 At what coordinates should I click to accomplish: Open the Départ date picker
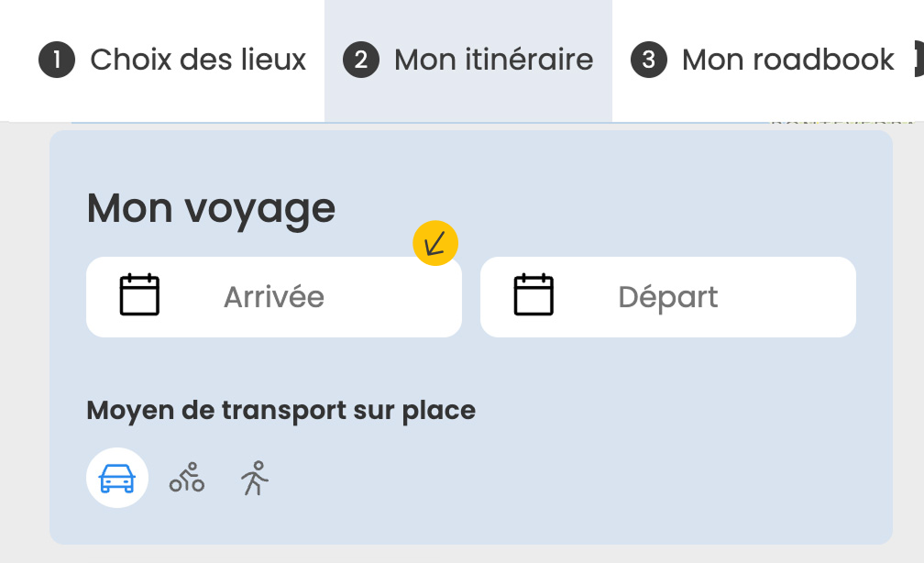(x=668, y=295)
